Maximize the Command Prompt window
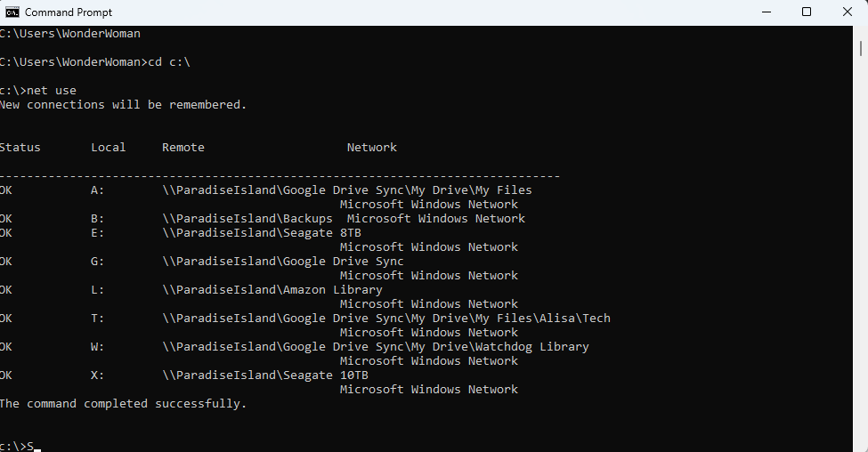 [x=807, y=12]
